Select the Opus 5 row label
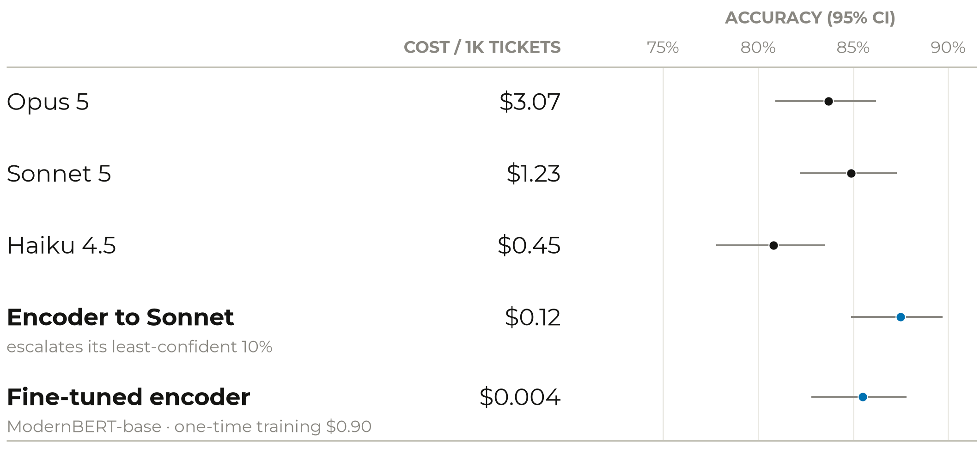Viewport: 980px width, 449px height. click(48, 102)
